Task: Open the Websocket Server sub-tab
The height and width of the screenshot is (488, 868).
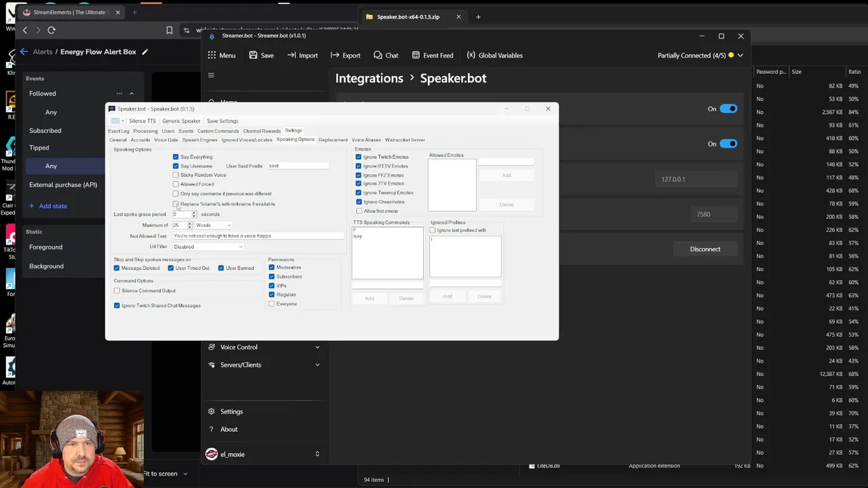Action: (x=405, y=140)
